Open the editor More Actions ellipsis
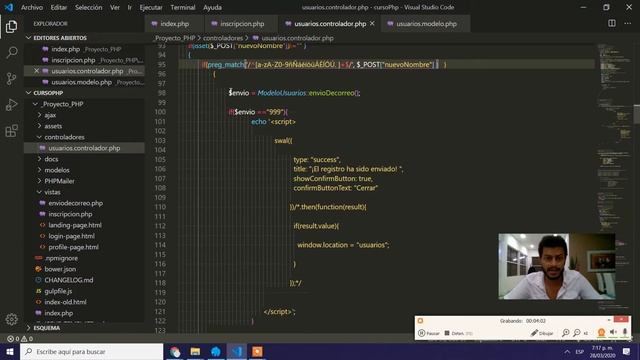The height and width of the screenshot is (360, 640). [628, 23]
